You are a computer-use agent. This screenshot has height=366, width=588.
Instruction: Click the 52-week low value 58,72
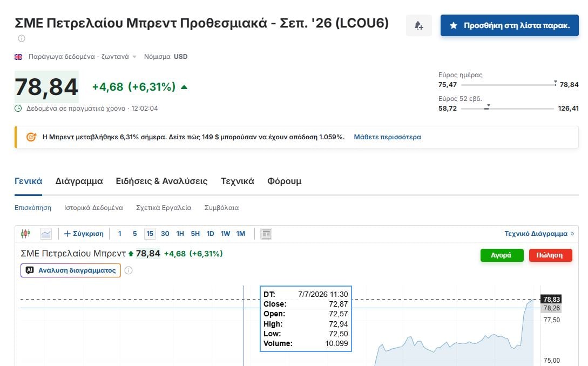click(x=448, y=109)
